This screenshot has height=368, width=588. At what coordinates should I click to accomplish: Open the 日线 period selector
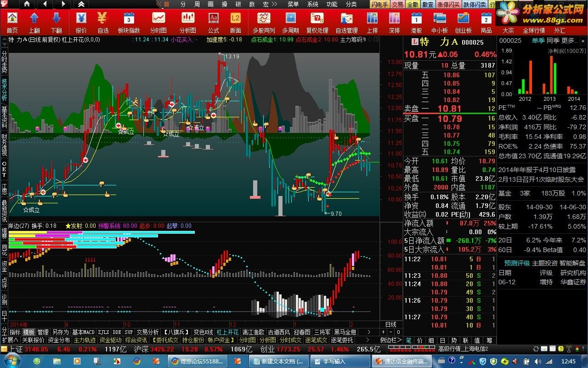pos(390,324)
